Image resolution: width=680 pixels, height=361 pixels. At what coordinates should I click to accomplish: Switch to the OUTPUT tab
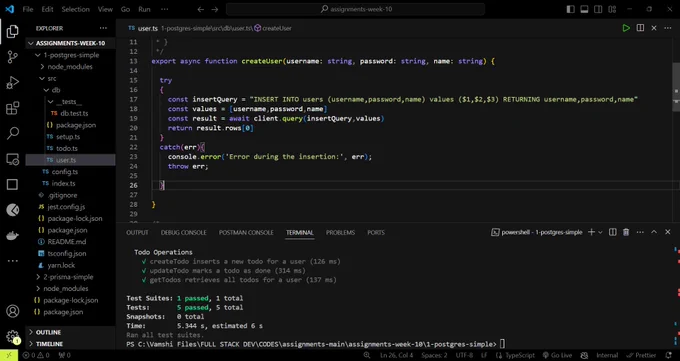coord(137,233)
